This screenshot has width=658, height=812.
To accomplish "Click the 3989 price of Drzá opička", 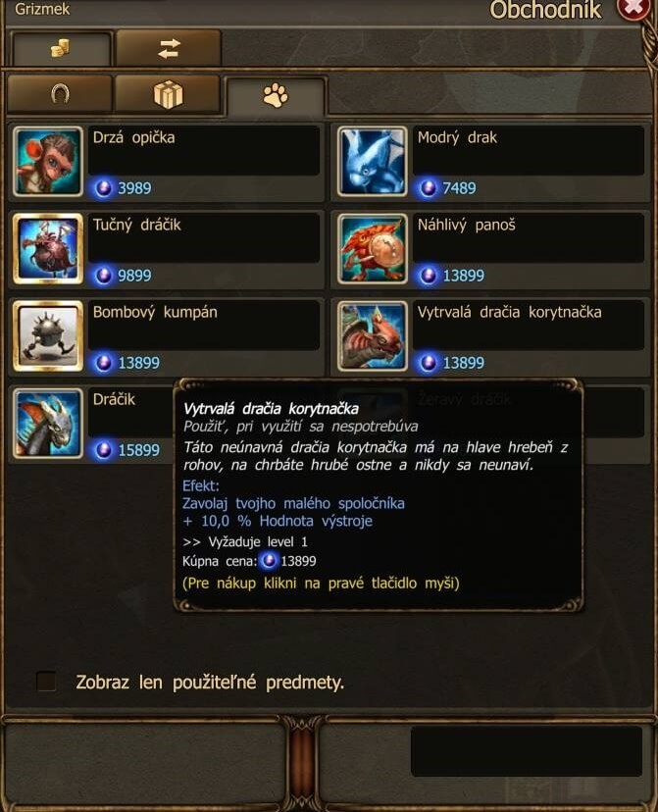I will tap(134, 188).
